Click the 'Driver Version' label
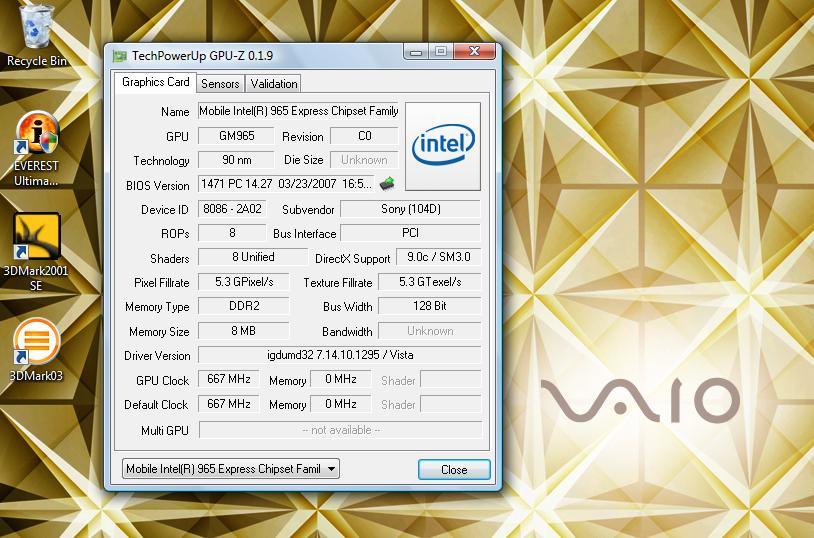This screenshot has height=538, width=814. coord(157,356)
